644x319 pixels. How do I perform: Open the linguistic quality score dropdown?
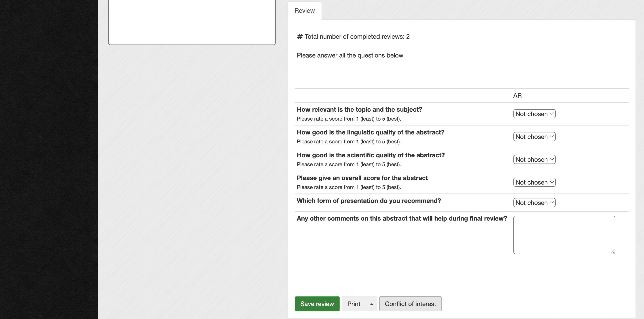534,137
